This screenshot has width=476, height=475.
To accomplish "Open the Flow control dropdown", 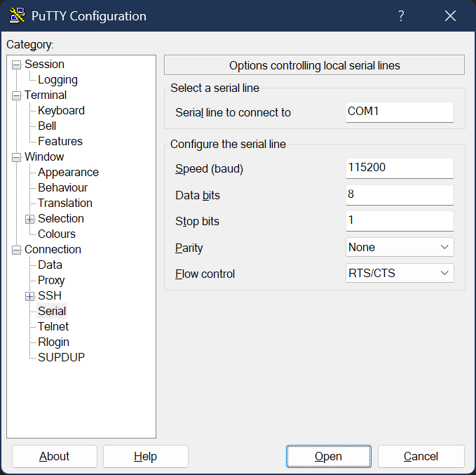I will pyautogui.click(x=400, y=273).
